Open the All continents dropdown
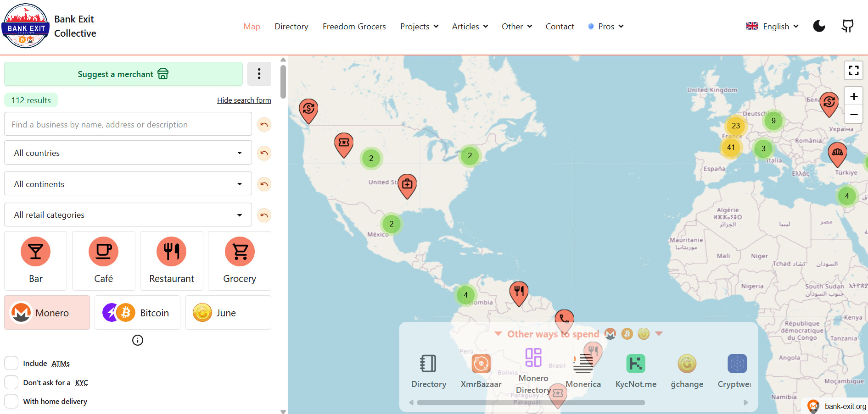 128,184
